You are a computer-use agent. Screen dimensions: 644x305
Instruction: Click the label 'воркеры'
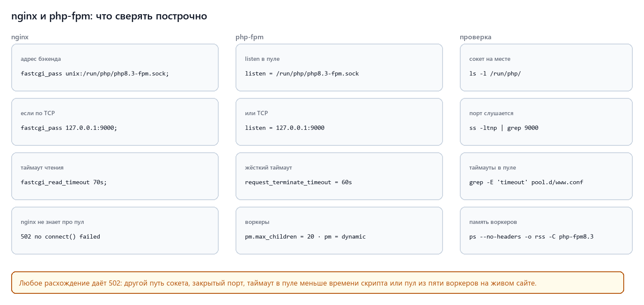[x=257, y=222]
